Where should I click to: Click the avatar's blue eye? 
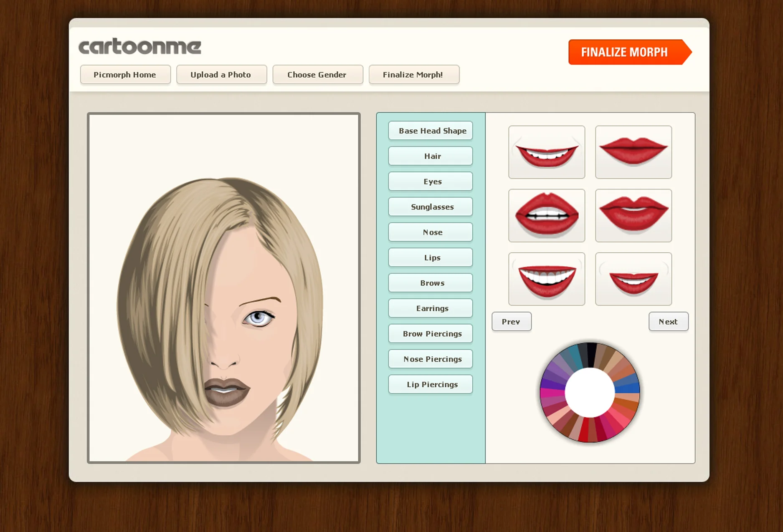tap(258, 318)
